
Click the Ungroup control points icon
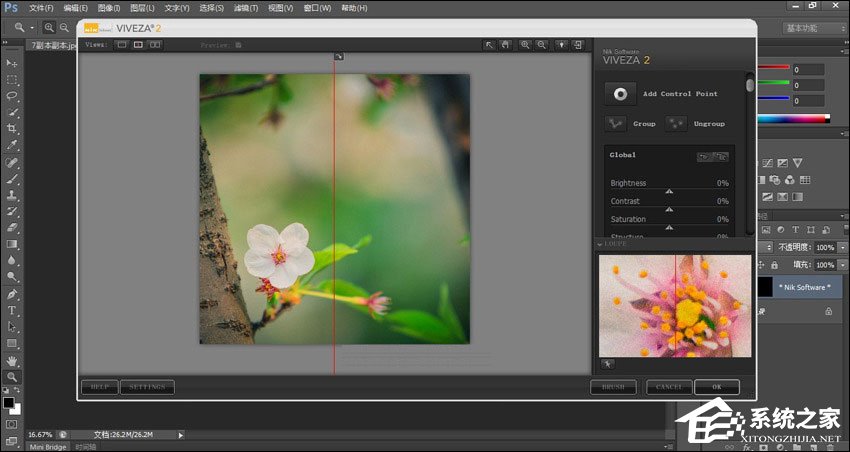click(x=676, y=124)
